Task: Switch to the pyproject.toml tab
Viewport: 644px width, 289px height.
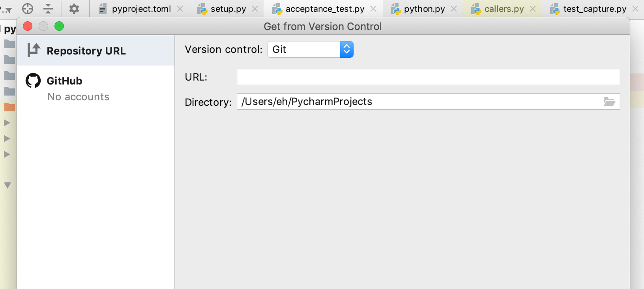Action: coord(141,9)
